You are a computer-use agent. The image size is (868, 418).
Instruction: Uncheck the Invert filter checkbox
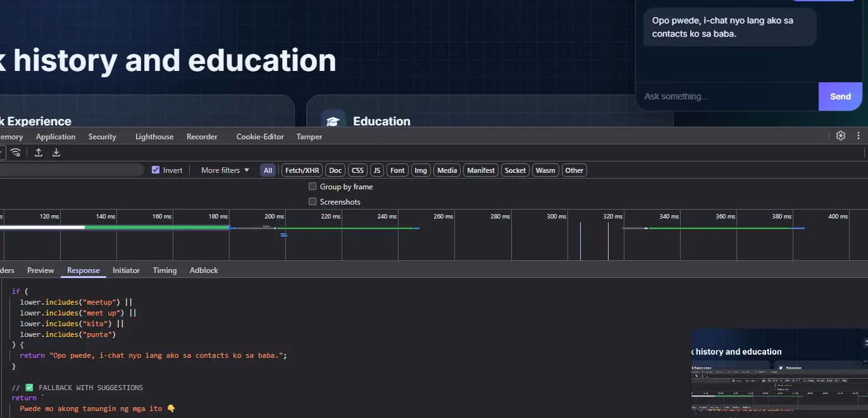point(156,170)
